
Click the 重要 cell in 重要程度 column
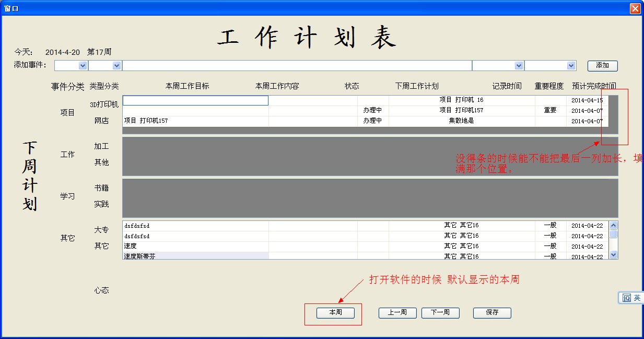point(550,111)
